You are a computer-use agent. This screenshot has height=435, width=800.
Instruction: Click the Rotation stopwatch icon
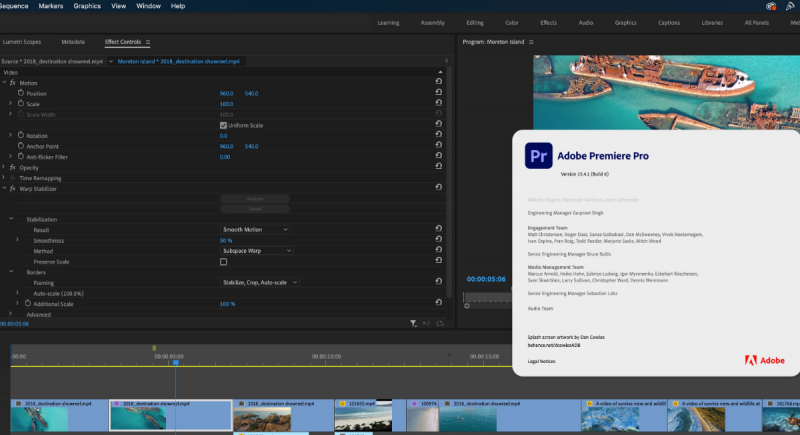(x=21, y=135)
